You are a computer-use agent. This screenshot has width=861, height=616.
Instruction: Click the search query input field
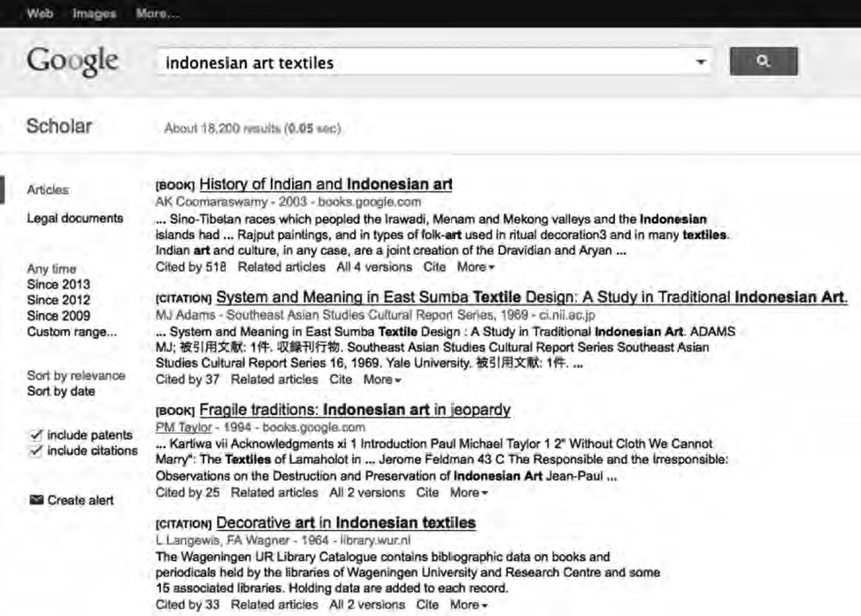[425, 63]
